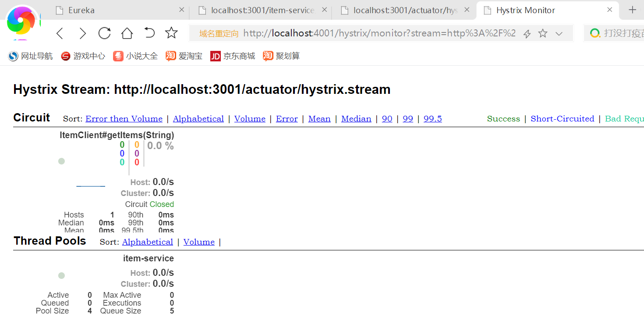Click the restore closed tab arrow icon

pos(149,33)
